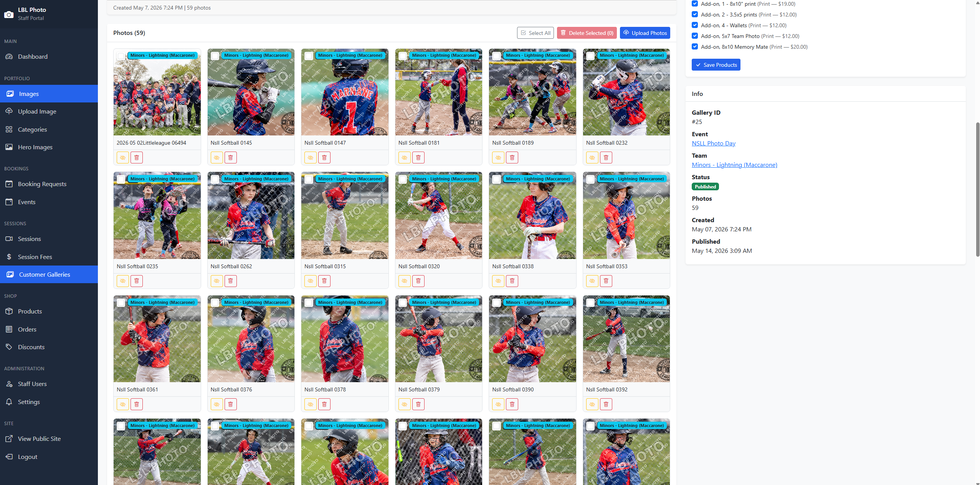Viewport: 980px width, 485px height.
Task: Save product selections with Save Products
Action: pos(716,65)
